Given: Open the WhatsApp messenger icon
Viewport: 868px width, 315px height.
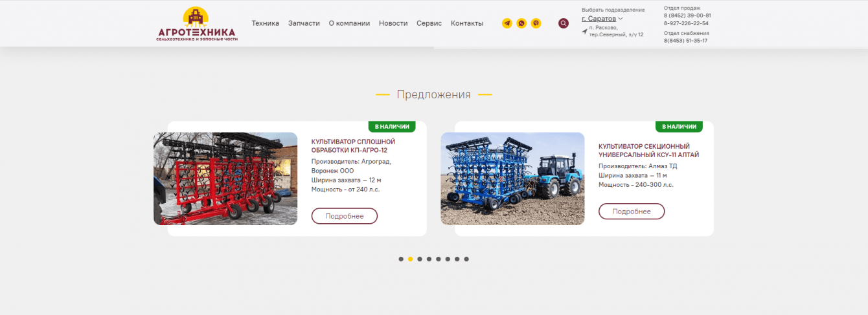Looking at the screenshot, I should click(521, 23).
